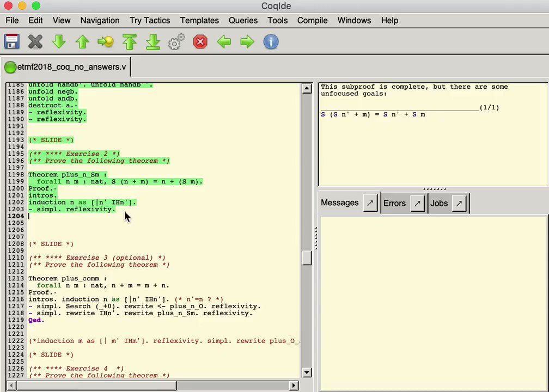Screen dimensions: 549x392
Task: Open the Queries menu
Action: [x=243, y=20]
